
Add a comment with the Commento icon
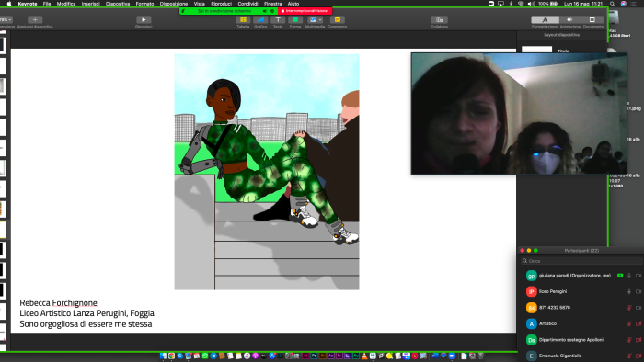pos(338,19)
